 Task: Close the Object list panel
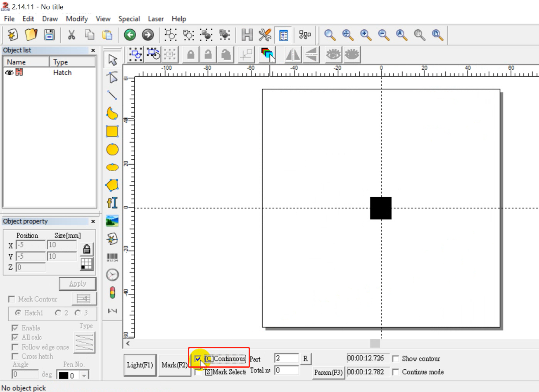pyautogui.click(x=93, y=50)
